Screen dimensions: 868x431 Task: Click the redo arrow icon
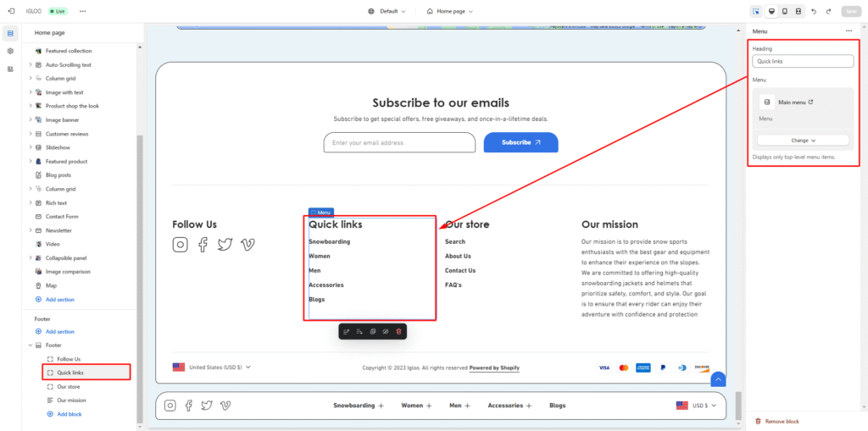click(x=827, y=11)
